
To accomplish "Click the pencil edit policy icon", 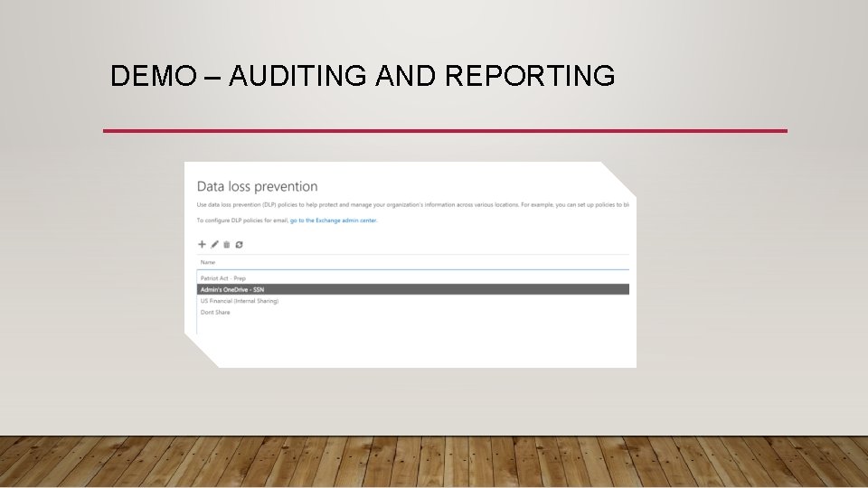I will pos(215,244).
